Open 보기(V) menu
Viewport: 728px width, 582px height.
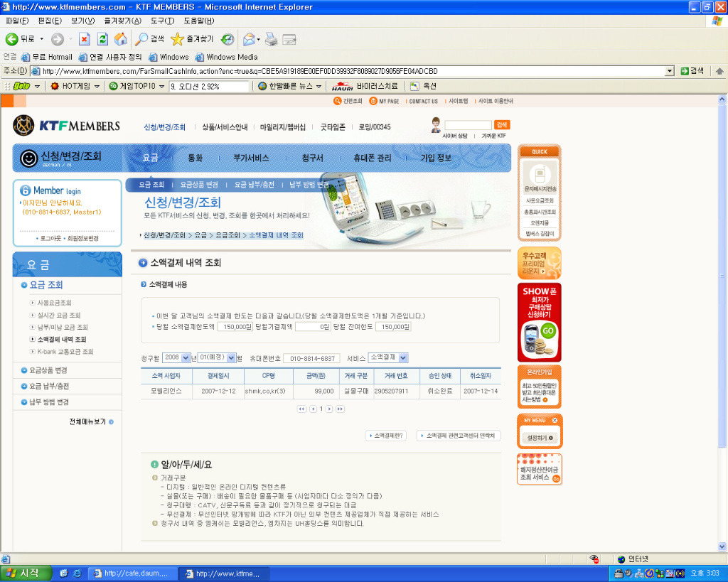tap(82, 21)
